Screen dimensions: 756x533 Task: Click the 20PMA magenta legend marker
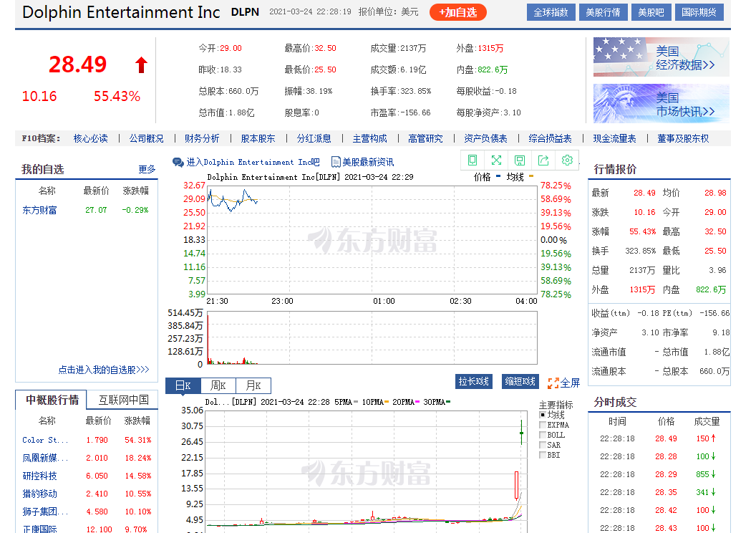point(417,402)
